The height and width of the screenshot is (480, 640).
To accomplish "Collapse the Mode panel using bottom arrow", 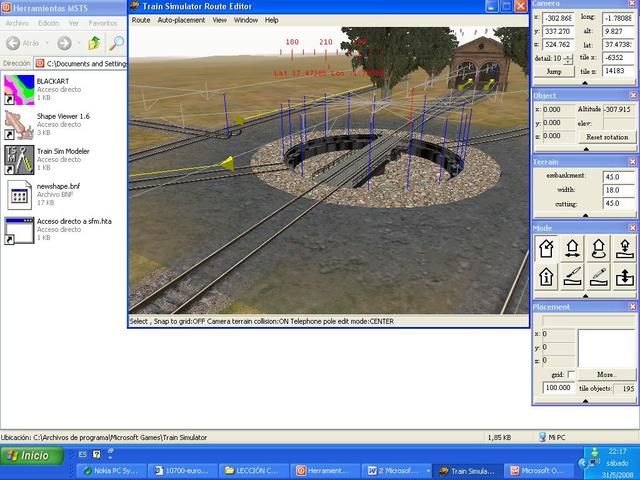I will tap(585, 296).
